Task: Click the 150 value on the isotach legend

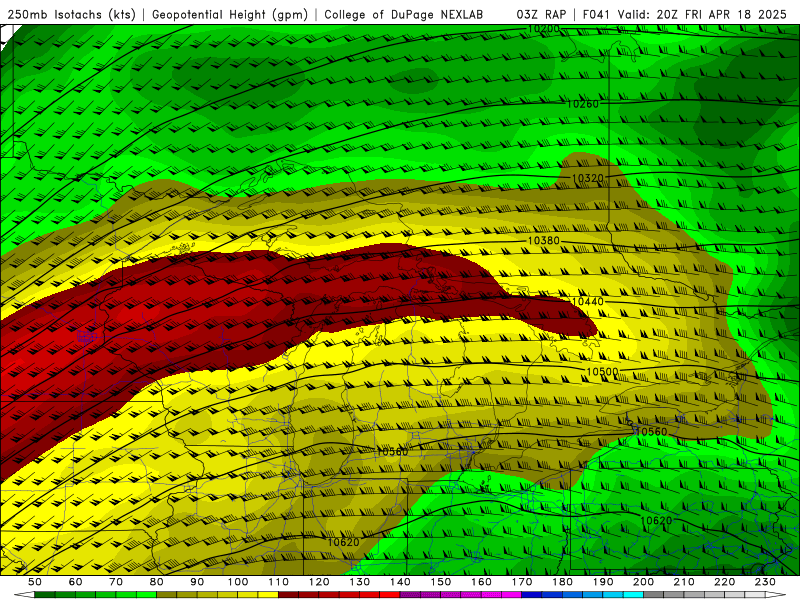Action: tap(441, 582)
